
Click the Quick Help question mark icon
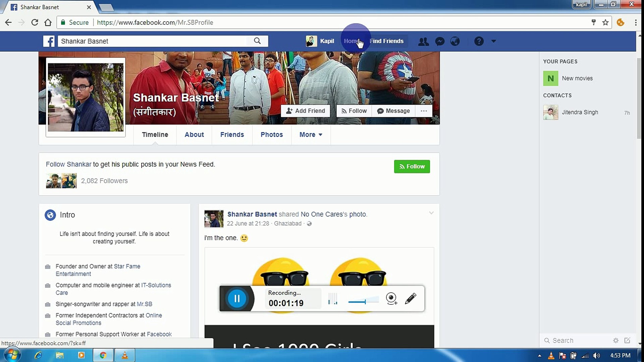(479, 41)
